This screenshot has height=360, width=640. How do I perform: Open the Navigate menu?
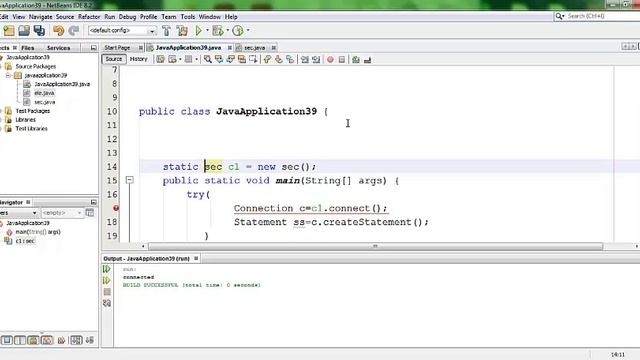pyautogui.click(x=40, y=17)
